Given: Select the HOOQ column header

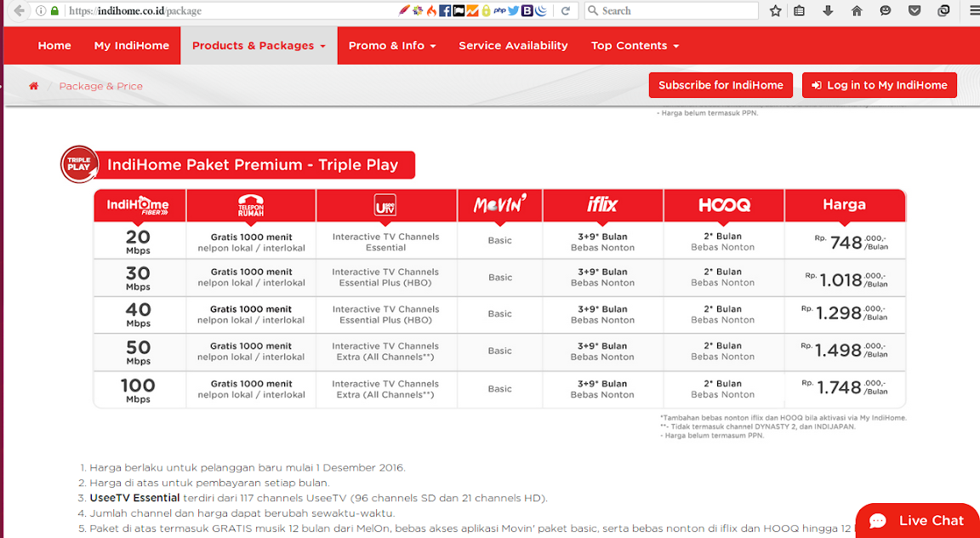Looking at the screenshot, I should (724, 205).
